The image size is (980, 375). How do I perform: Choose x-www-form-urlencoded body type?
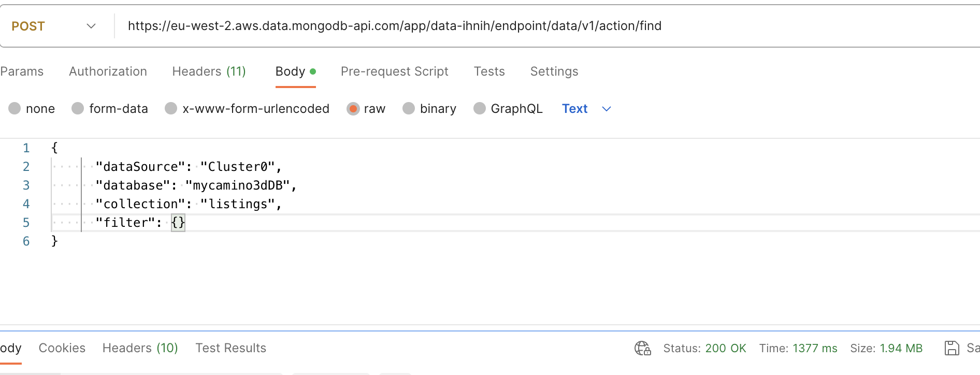(171, 108)
